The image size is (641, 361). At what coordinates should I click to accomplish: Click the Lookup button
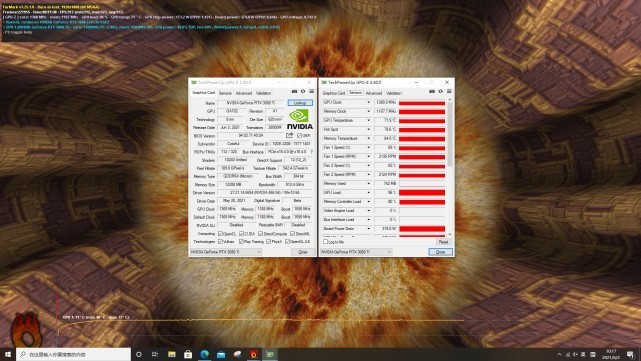pyautogui.click(x=300, y=103)
